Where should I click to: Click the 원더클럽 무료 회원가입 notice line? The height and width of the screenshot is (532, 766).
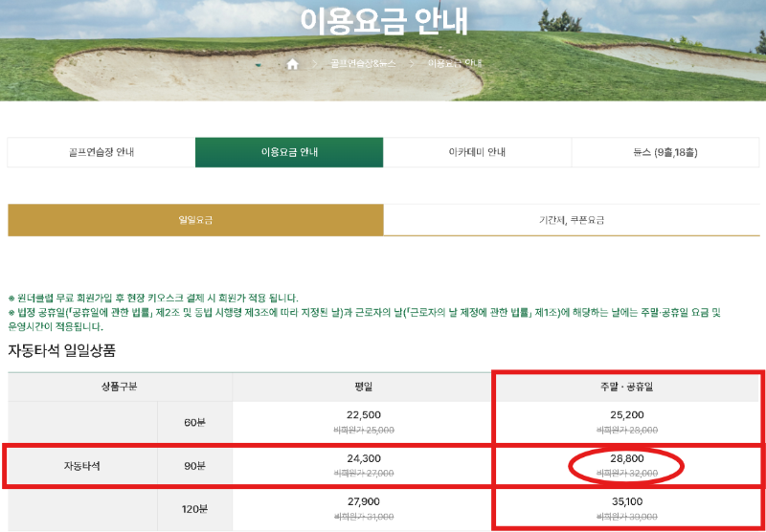153,299
